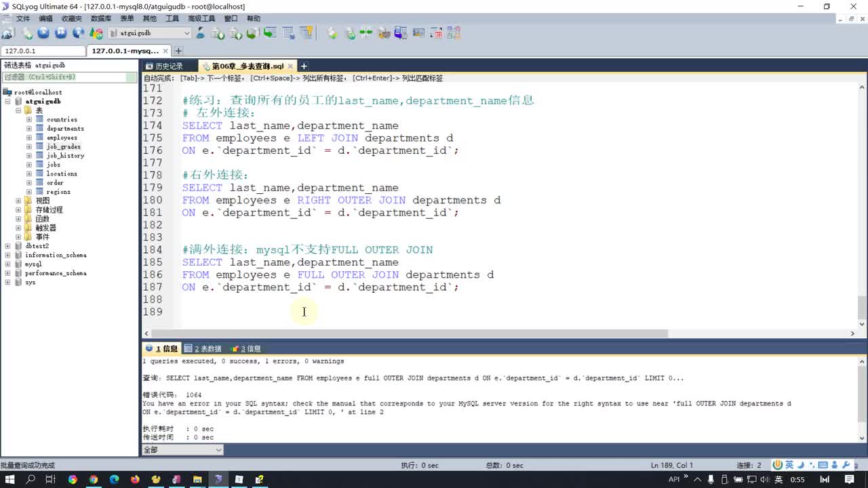Expand the information_schema database node

pyautogui.click(x=7, y=255)
